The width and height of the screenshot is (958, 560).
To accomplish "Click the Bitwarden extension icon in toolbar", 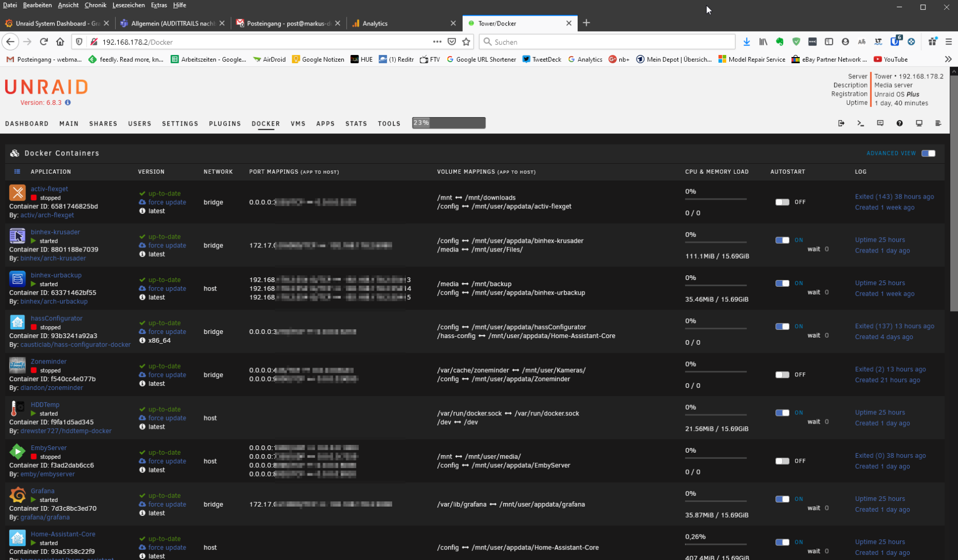I will coord(895,41).
